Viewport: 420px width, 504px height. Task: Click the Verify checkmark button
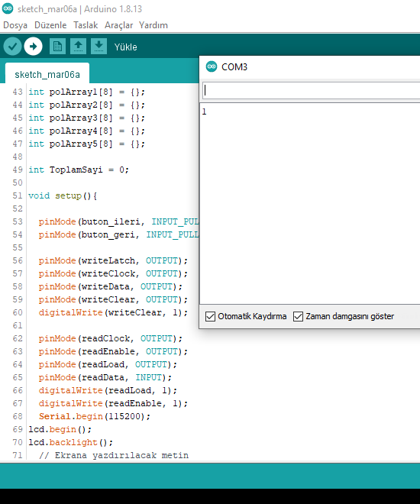(12, 47)
